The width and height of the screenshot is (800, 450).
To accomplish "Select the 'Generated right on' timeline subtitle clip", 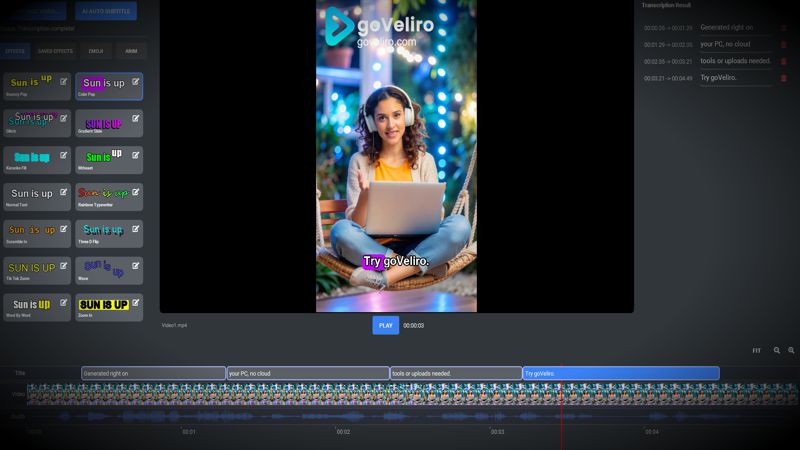I will 154,373.
